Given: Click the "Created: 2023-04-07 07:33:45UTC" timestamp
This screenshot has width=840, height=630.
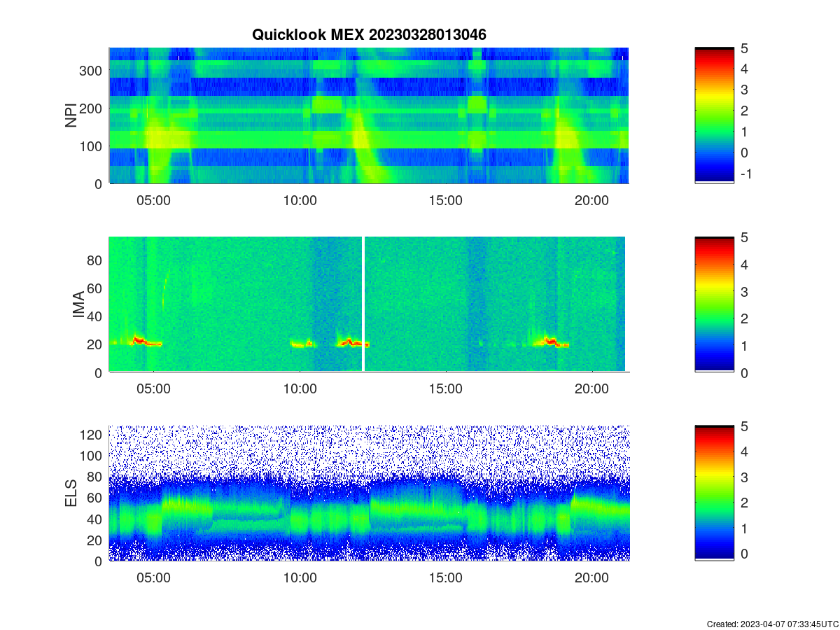Looking at the screenshot, I should click(772, 624).
